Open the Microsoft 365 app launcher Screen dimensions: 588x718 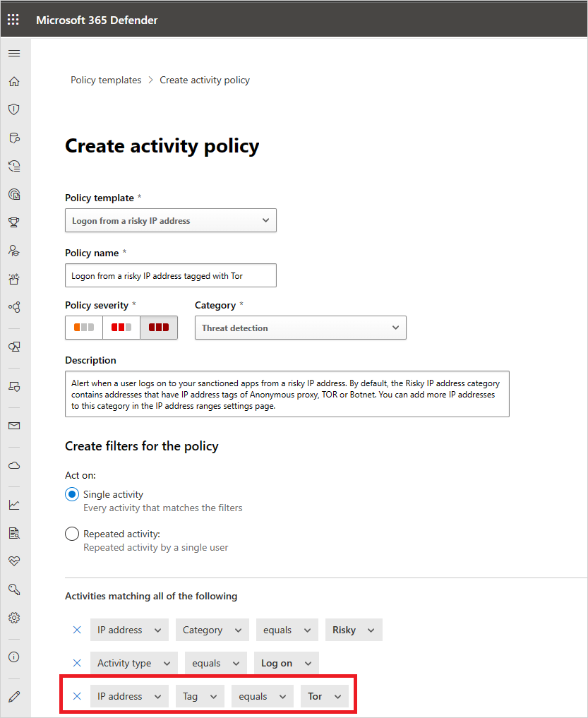click(x=13, y=18)
